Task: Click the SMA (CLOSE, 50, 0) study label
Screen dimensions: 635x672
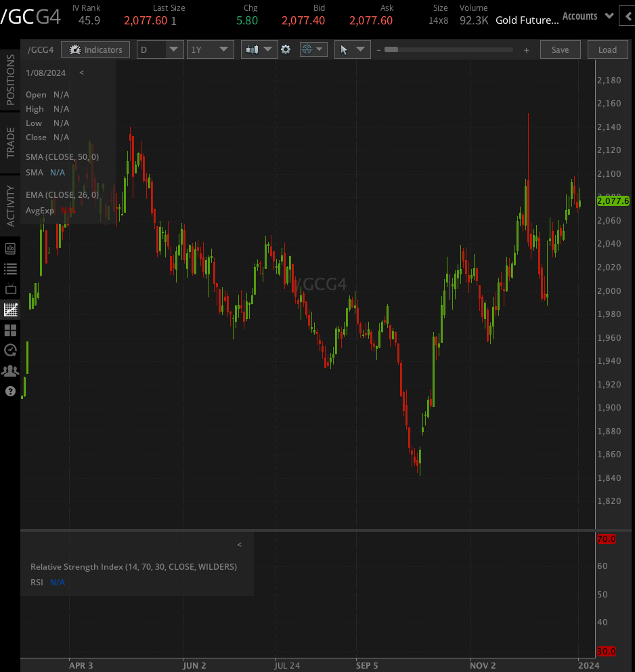Action: point(62,157)
